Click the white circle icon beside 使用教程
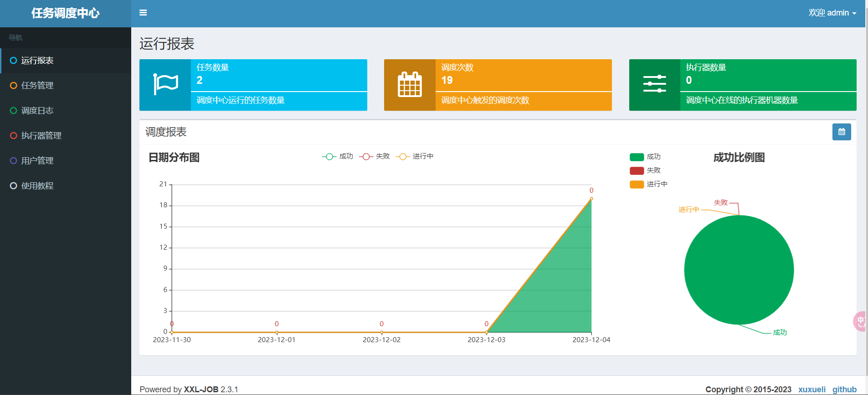868x395 pixels. click(x=14, y=186)
